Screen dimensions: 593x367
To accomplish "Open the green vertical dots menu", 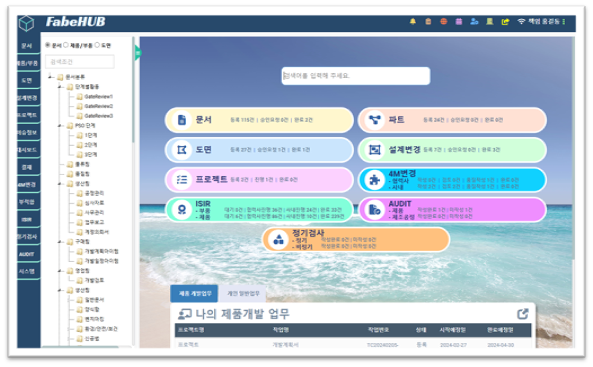I will 564,22.
